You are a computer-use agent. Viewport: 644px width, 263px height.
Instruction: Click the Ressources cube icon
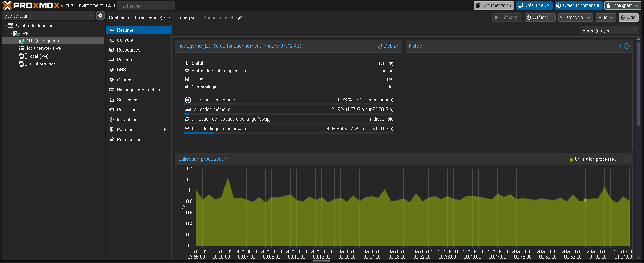(112, 50)
